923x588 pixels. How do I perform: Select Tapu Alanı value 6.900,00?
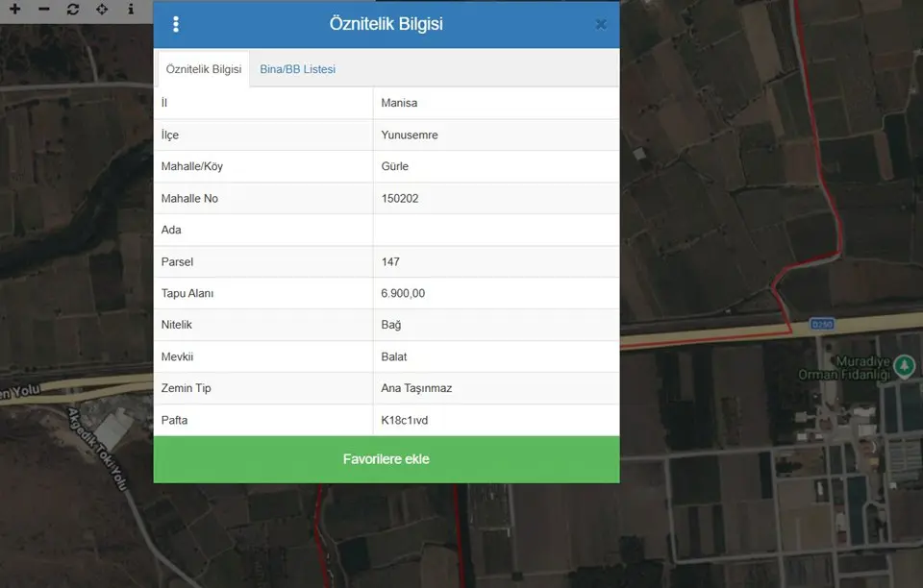pos(403,293)
